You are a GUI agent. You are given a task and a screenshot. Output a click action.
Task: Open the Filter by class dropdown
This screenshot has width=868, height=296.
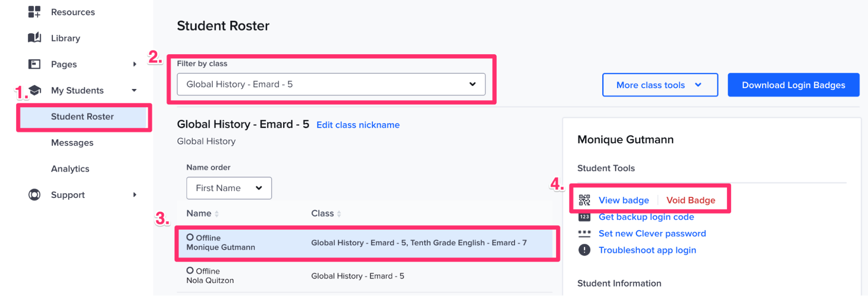click(x=331, y=84)
